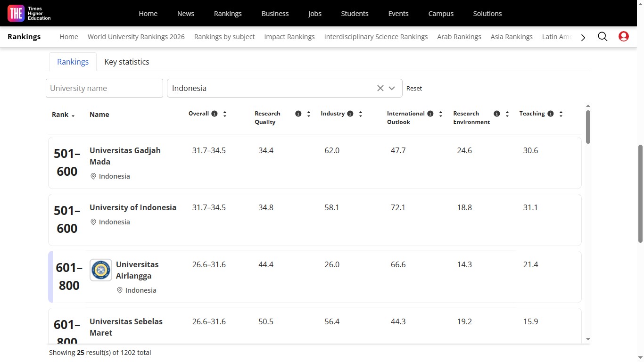Click the Times Higher Education logo

pos(29,14)
